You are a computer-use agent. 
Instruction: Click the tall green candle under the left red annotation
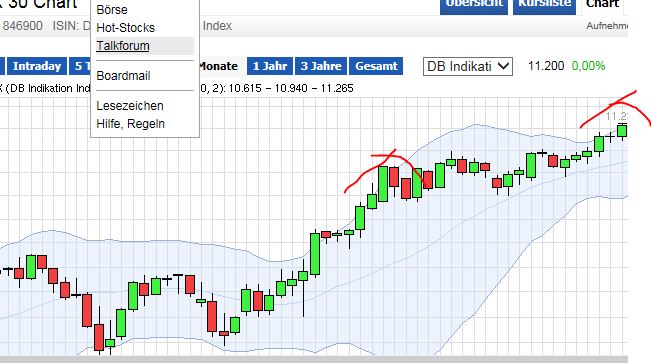point(383,184)
